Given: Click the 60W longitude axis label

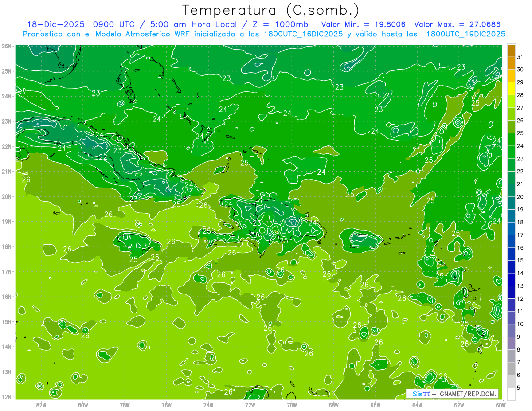Looking at the screenshot, I should [501, 405].
